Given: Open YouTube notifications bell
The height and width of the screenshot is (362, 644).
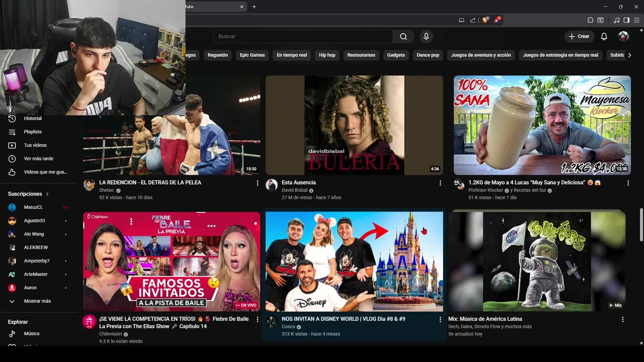Looking at the screenshot, I should (604, 36).
